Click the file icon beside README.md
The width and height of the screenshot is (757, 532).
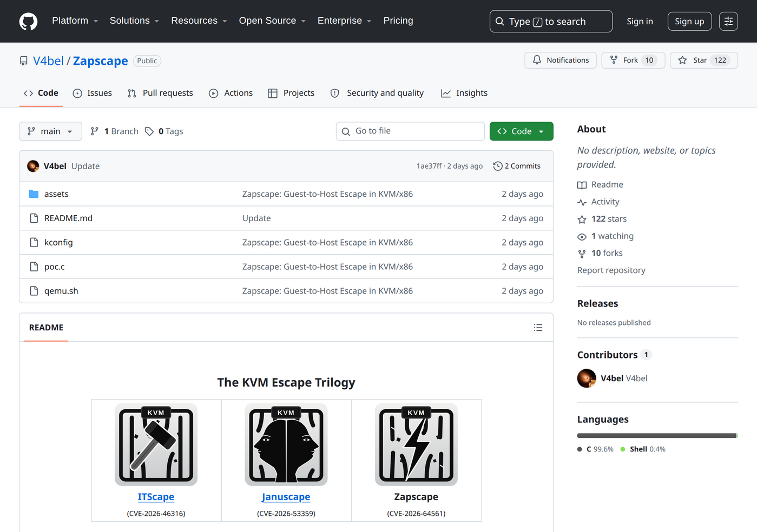pos(34,218)
